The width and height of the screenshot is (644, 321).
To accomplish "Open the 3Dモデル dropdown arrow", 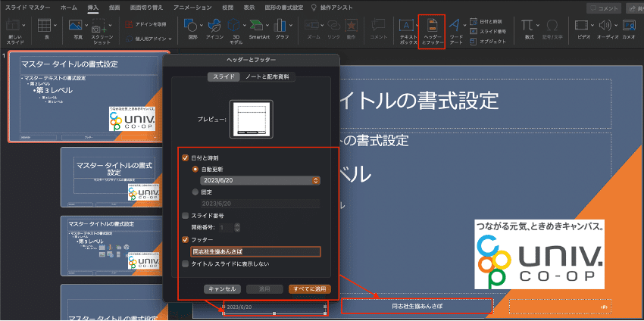I will click(x=245, y=26).
